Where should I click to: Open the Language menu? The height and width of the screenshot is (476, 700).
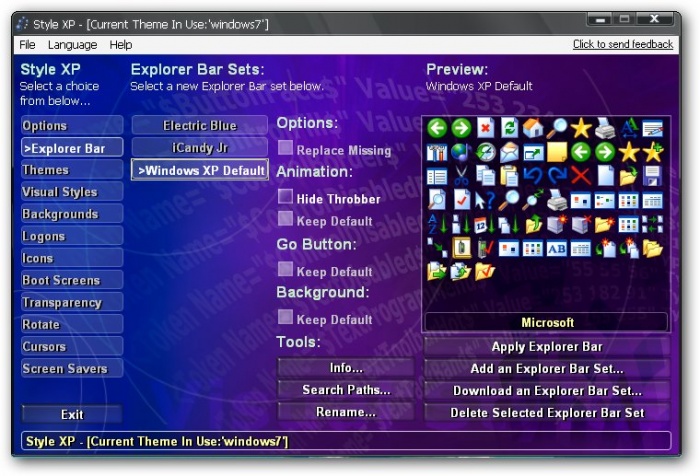72,45
